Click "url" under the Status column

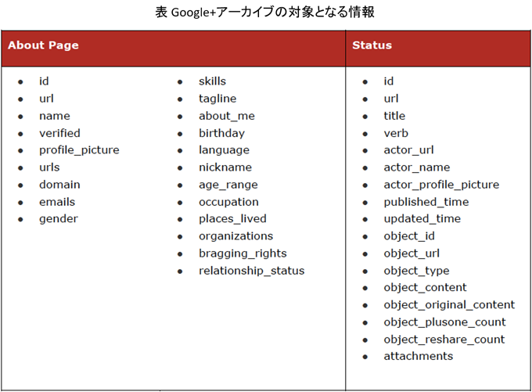[x=391, y=99]
